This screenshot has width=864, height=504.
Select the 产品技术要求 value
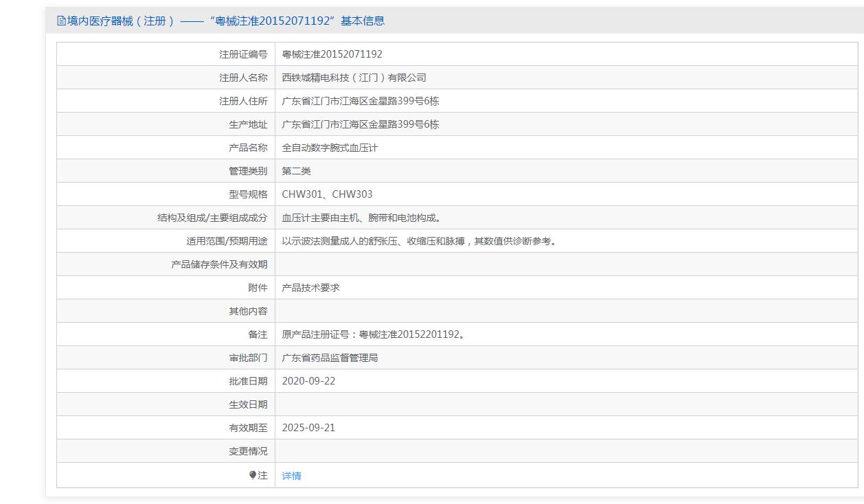tap(311, 288)
